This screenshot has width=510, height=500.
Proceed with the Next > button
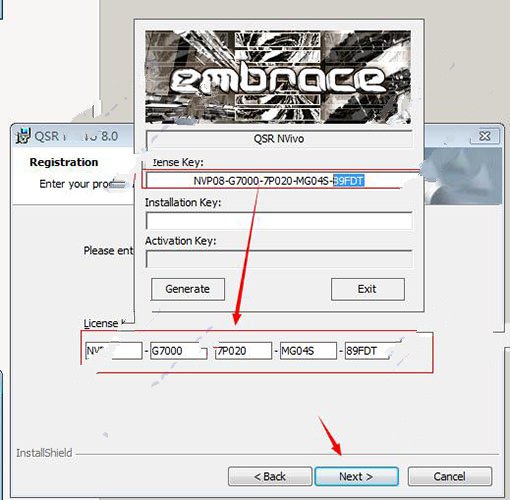(356, 476)
